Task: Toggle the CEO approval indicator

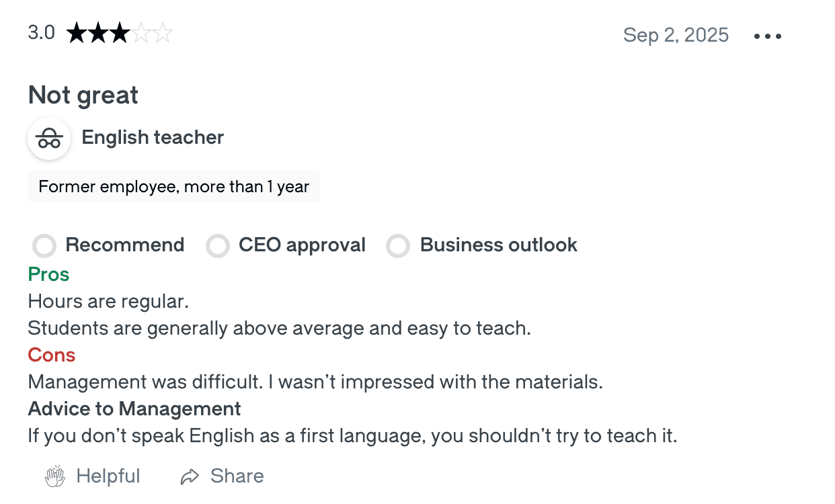Action: pyautogui.click(x=218, y=246)
